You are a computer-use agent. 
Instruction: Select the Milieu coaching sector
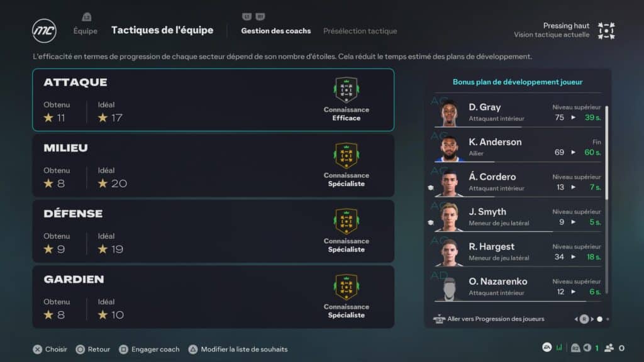click(x=213, y=165)
